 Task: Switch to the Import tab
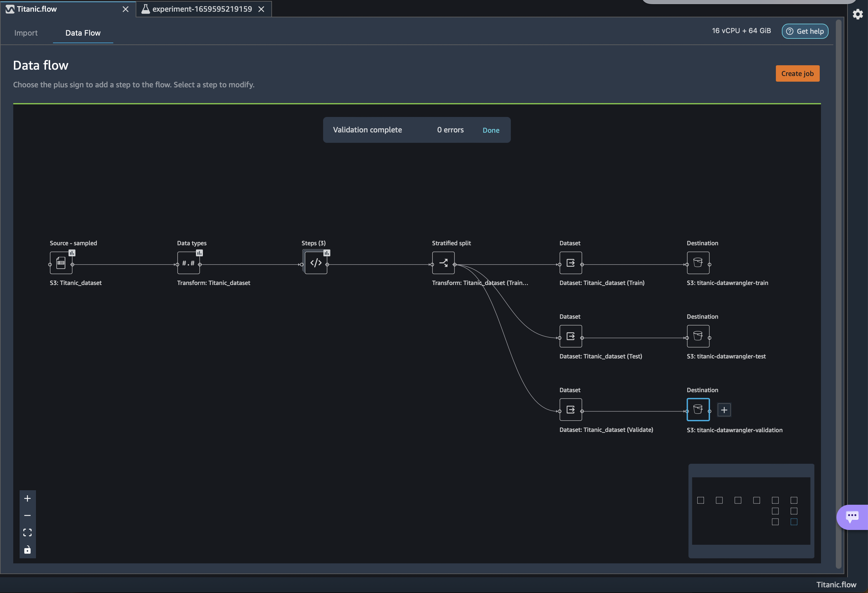(26, 33)
